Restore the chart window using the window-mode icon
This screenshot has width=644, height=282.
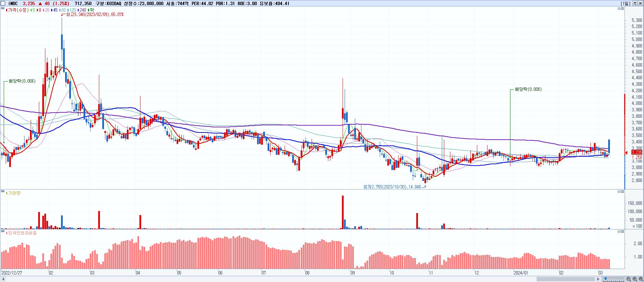[635, 3]
